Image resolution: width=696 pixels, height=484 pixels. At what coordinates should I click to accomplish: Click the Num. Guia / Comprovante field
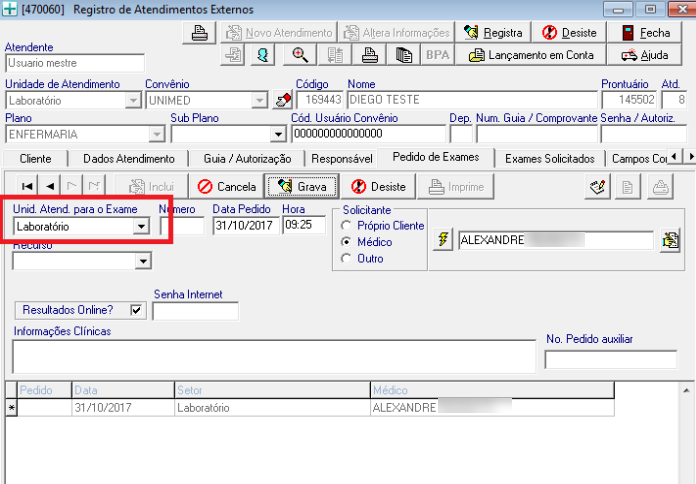coord(537,134)
